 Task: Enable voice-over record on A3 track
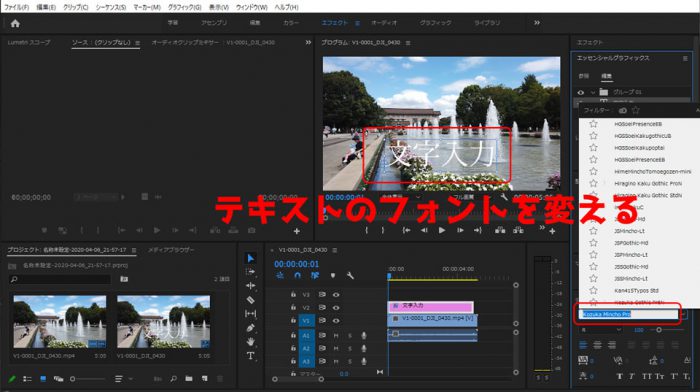(x=364, y=361)
